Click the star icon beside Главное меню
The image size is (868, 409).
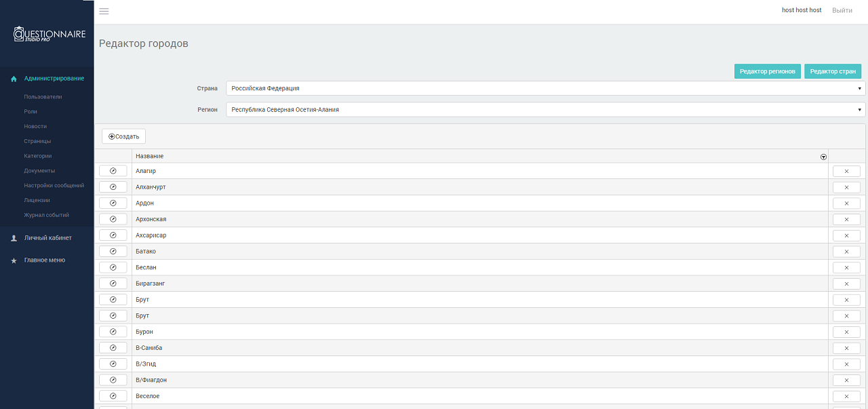point(14,260)
